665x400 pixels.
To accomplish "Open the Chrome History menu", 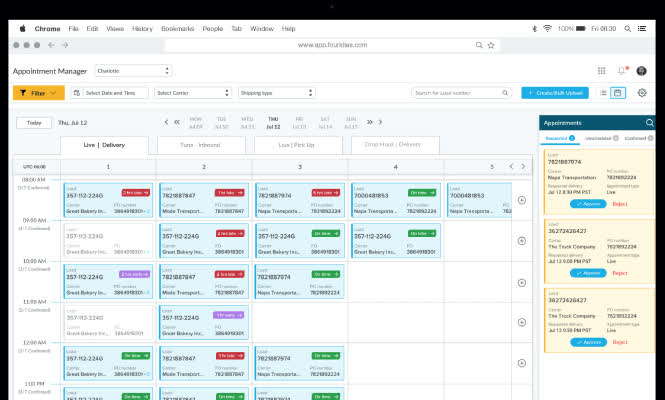I will point(142,29).
